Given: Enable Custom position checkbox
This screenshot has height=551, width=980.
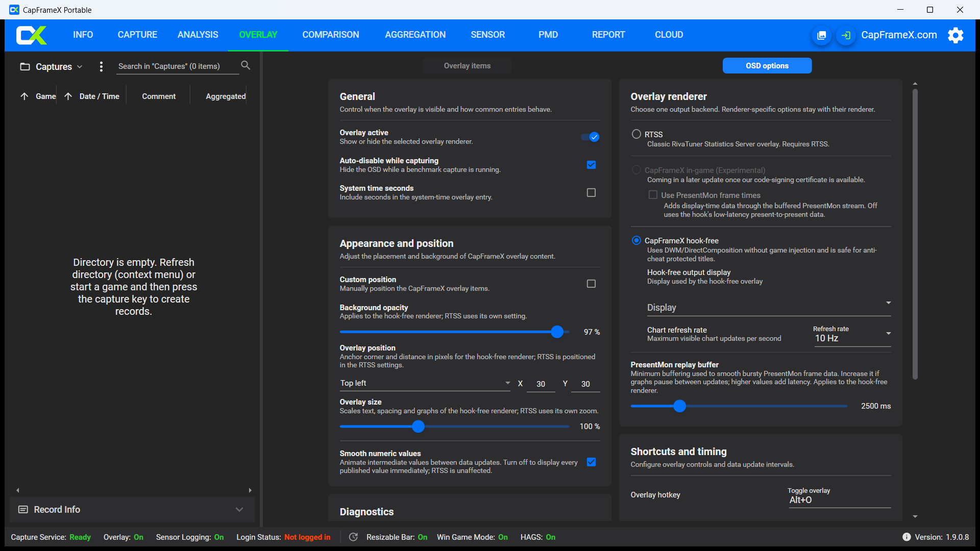Looking at the screenshot, I should pos(591,284).
